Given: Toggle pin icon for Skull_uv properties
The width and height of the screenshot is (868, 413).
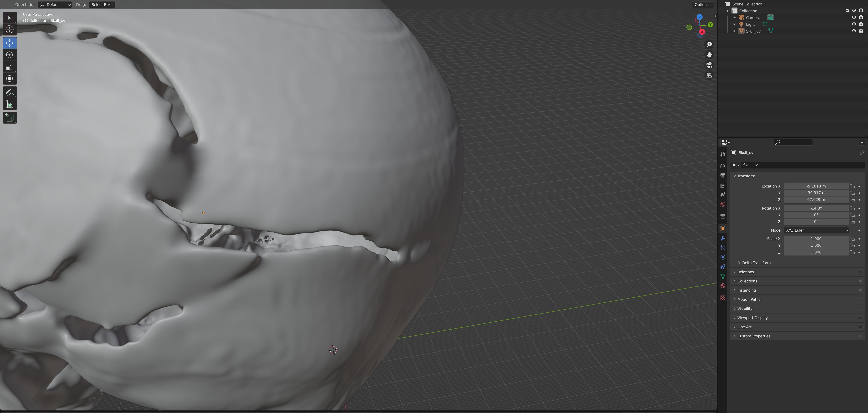Looking at the screenshot, I should pyautogui.click(x=862, y=153).
